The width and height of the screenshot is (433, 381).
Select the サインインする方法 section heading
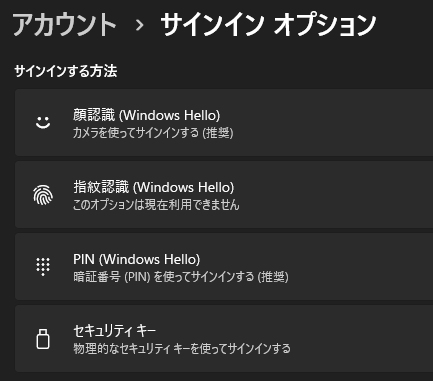point(66,71)
